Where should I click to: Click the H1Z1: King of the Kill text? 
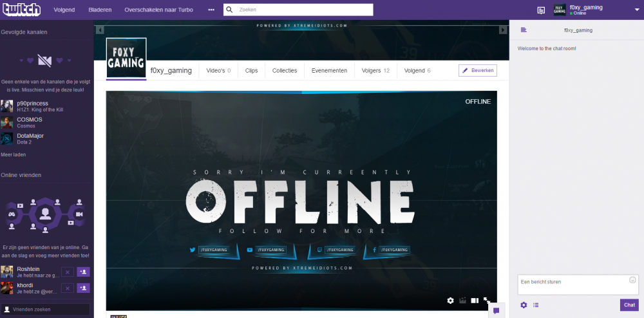coord(40,110)
